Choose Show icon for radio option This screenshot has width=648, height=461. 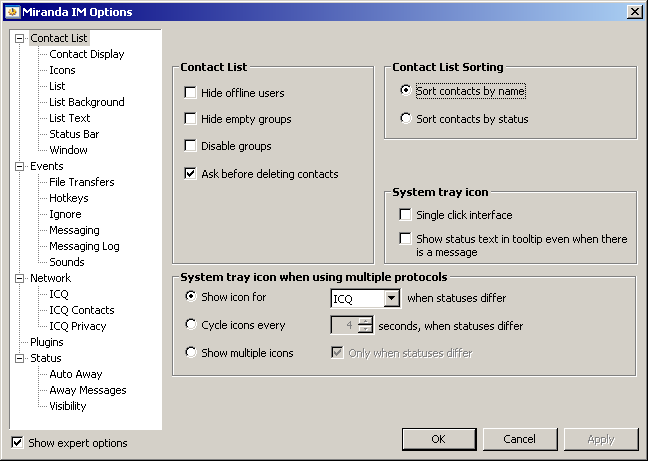click(191, 296)
